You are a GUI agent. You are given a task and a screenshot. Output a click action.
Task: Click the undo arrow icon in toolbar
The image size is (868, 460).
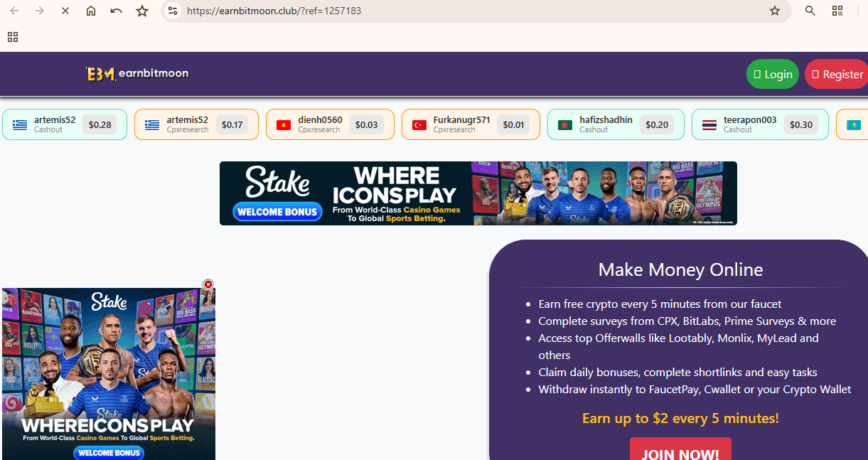point(117,11)
